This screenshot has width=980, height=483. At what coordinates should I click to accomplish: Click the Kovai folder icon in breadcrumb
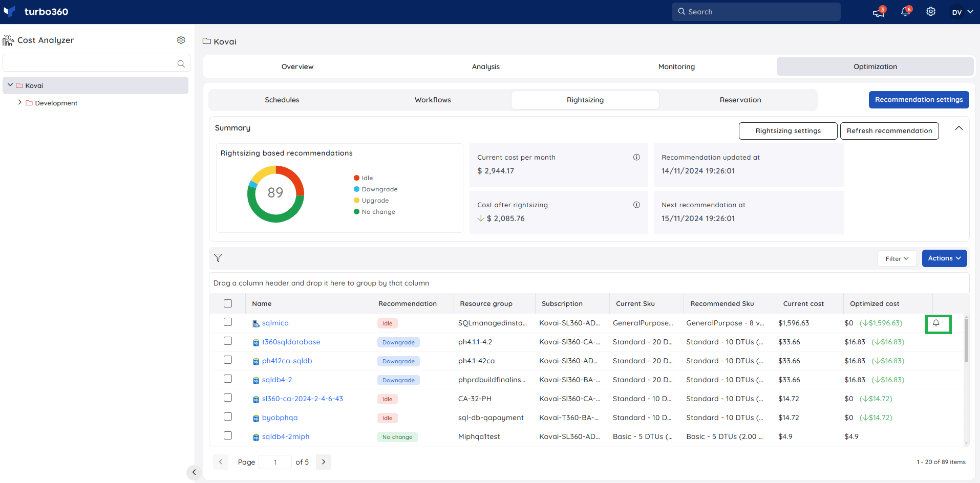coord(207,41)
